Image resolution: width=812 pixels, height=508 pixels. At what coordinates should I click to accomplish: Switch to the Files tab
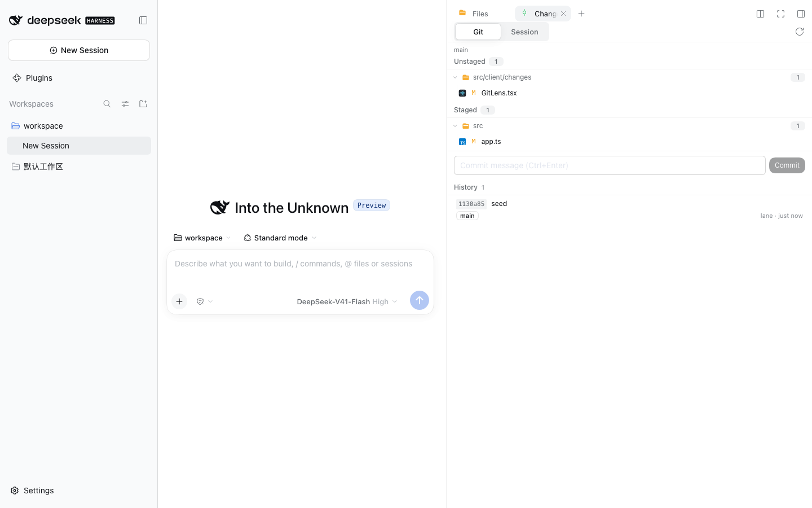(x=480, y=14)
